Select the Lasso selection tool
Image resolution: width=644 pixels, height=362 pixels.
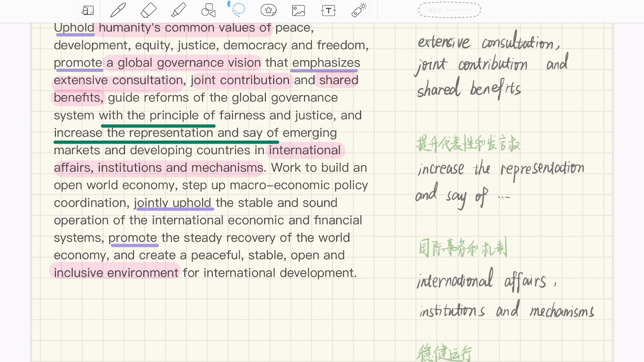click(238, 9)
